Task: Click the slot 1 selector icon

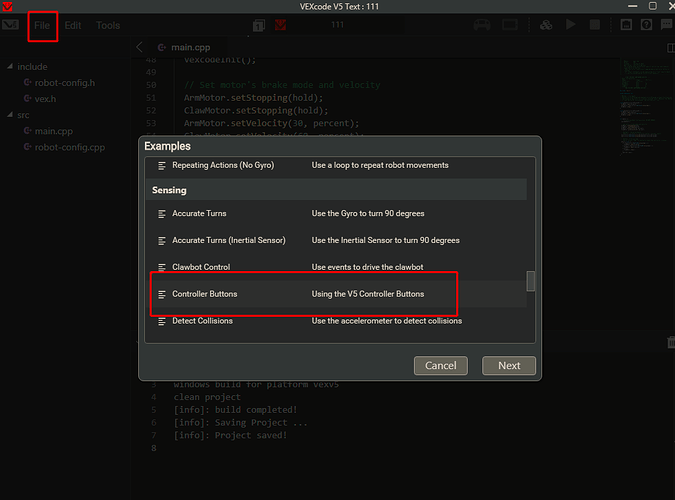Action: 259,25
